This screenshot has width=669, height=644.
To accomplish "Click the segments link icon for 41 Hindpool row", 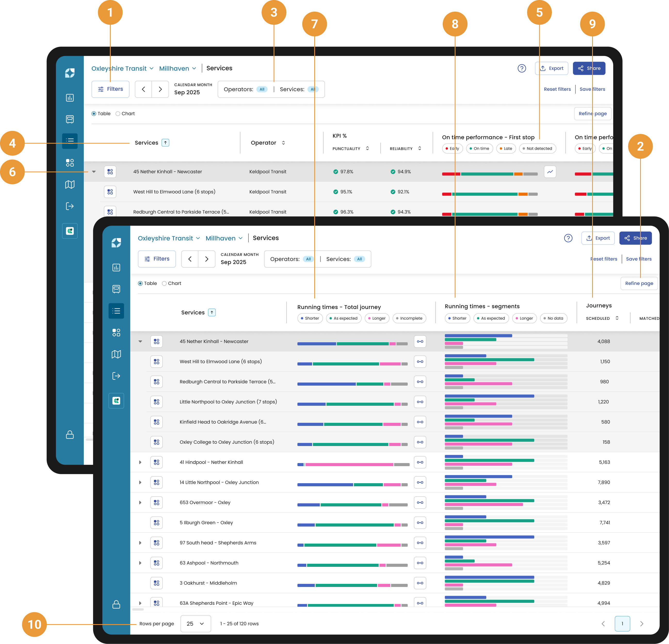I will 420,462.
